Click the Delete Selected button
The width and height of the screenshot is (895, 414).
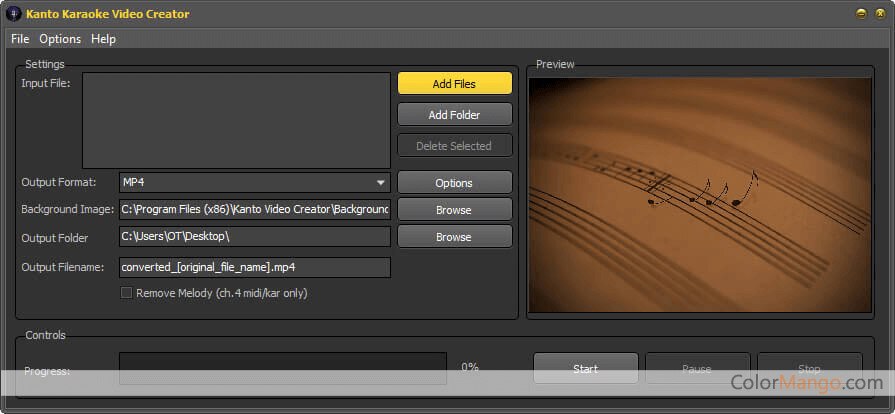pyautogui.click(x=454, y=146)
